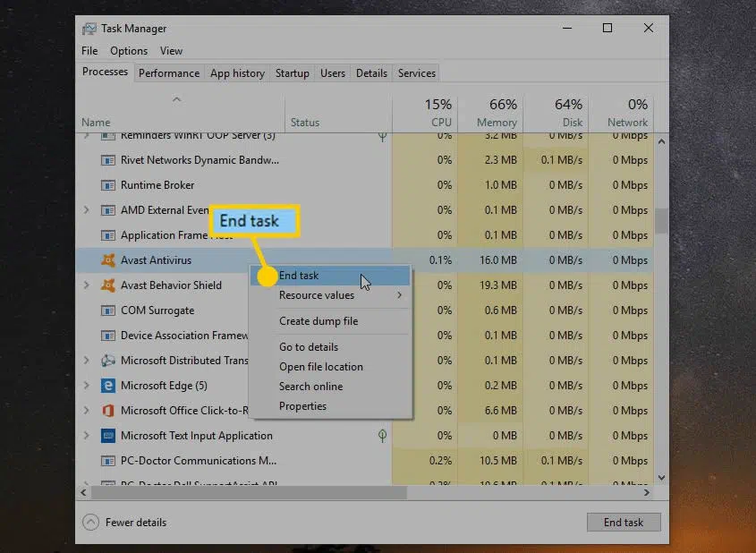The width and height of the screenshot is (756, 553).
Task: Click the Task Manager title bar icon
Action: click(x=89, y=29)
